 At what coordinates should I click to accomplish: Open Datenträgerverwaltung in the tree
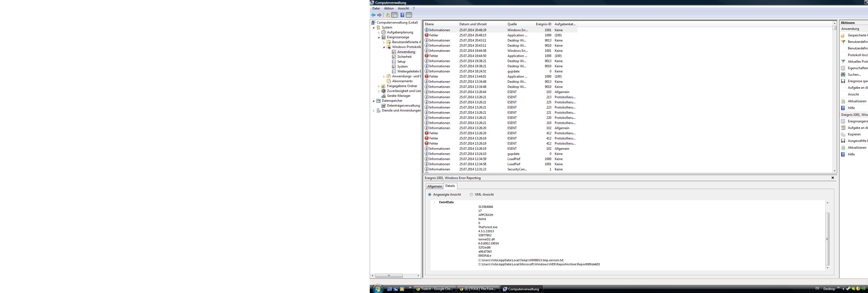(403, 106)
